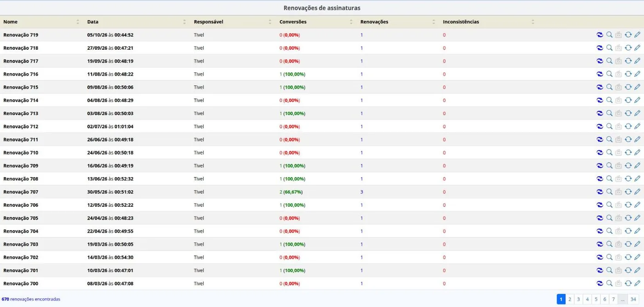The image size is (644, 307).
Task: Sort by Inconsistências column header
Action: click(x=460, y=22)
